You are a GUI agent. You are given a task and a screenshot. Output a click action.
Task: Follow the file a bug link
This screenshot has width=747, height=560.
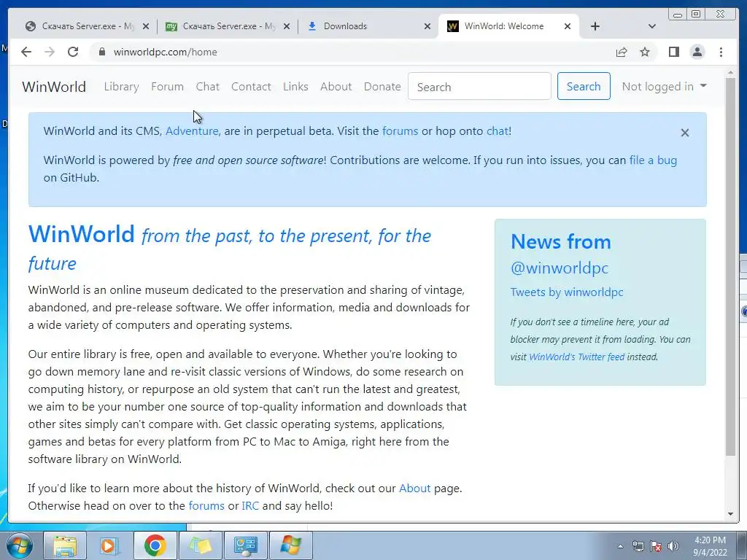(653, 160)
